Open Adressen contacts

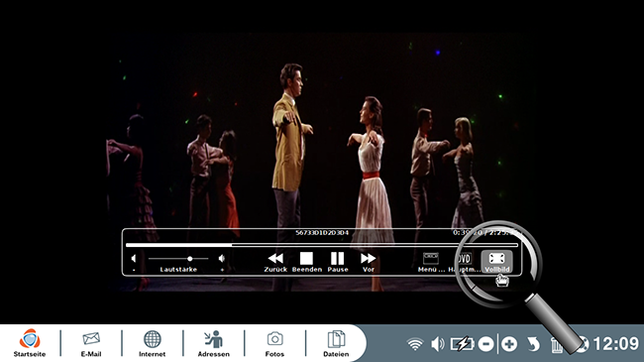[214, 343]
